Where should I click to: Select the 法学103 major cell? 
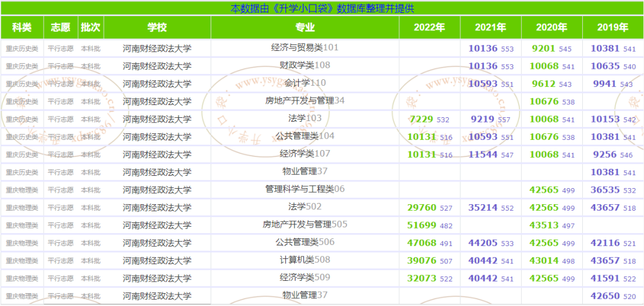[x=305, y=119]
